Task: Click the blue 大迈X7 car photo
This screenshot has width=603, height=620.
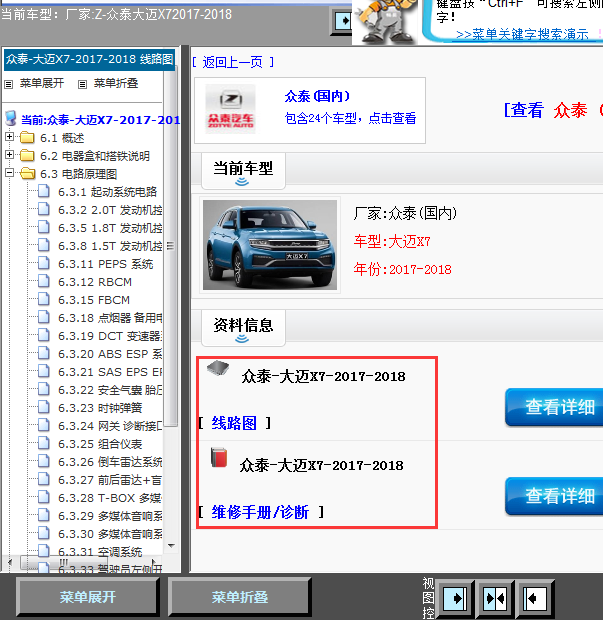Action: coord(270,245)
